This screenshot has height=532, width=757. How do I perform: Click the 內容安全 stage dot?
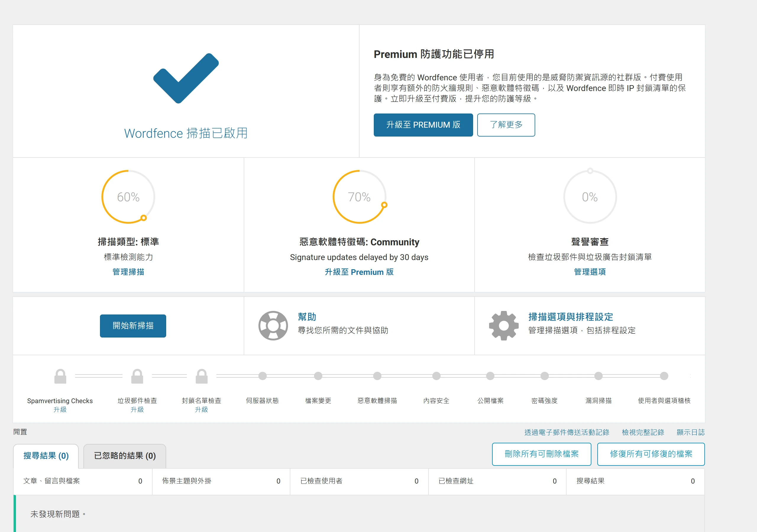pyautogui.click(x=436, y=376)
